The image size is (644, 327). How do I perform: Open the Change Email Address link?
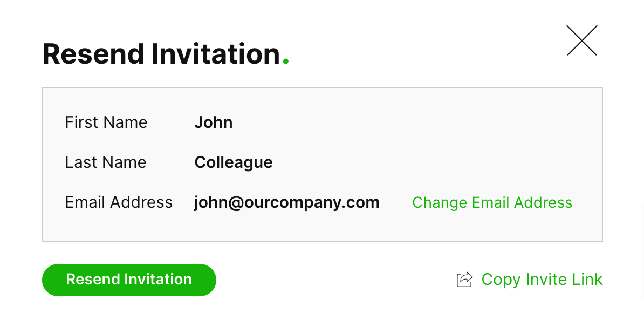[x=492, y=203]
